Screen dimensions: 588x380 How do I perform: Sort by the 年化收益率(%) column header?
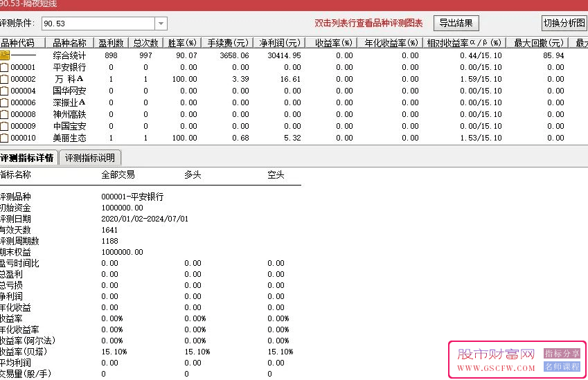point(391,43)
